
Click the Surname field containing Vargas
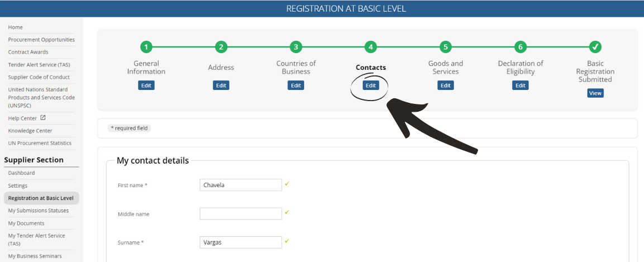pyautogui.click(x=241, y=242)
